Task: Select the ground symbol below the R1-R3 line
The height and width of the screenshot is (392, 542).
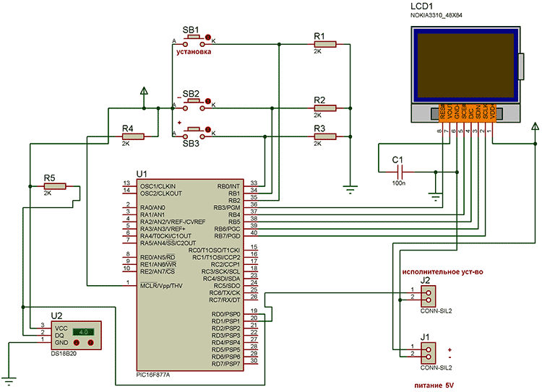Action: pos(350,189)
